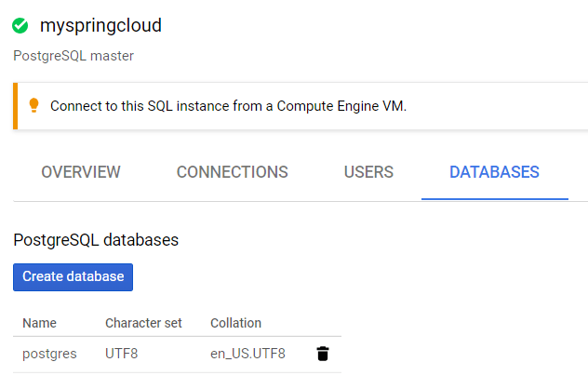Go to the USERS tab
This screenshot has width=588, height=389.
tap(368, 172)
